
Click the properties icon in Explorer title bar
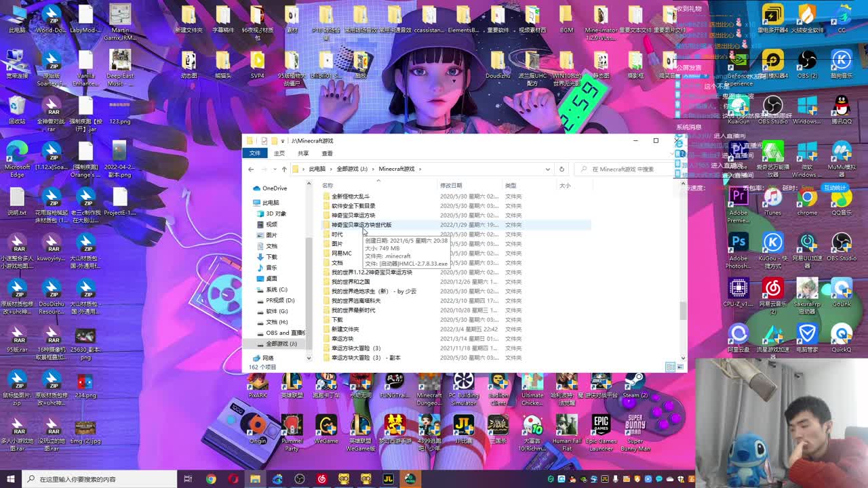tap(263, 141)
